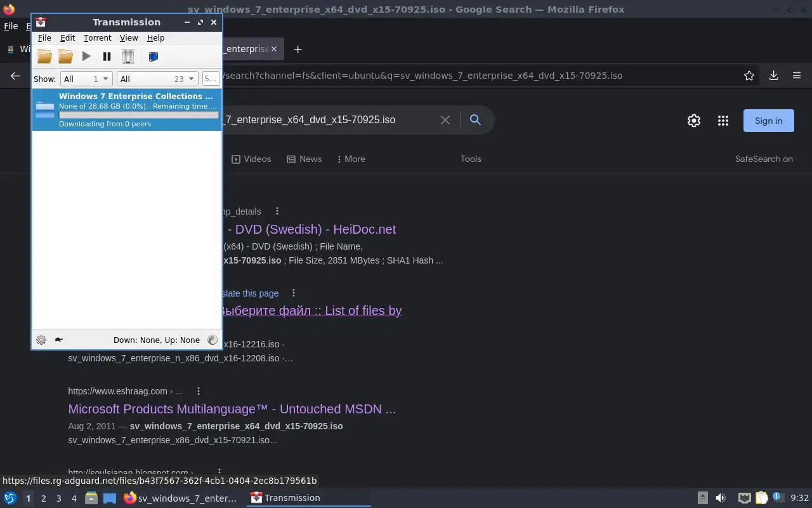Switch to workspace 4
This screenshot has width=812, height=508.
coord(74,498)
